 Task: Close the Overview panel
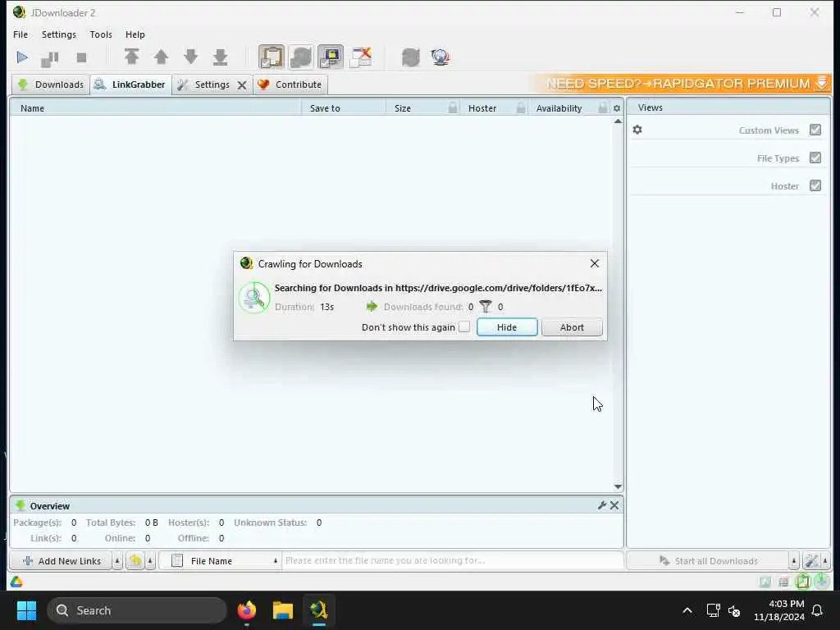coord(614,505)
